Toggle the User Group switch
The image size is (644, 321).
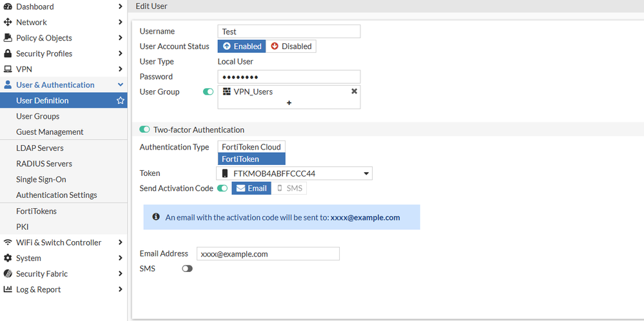click(208, 92)
